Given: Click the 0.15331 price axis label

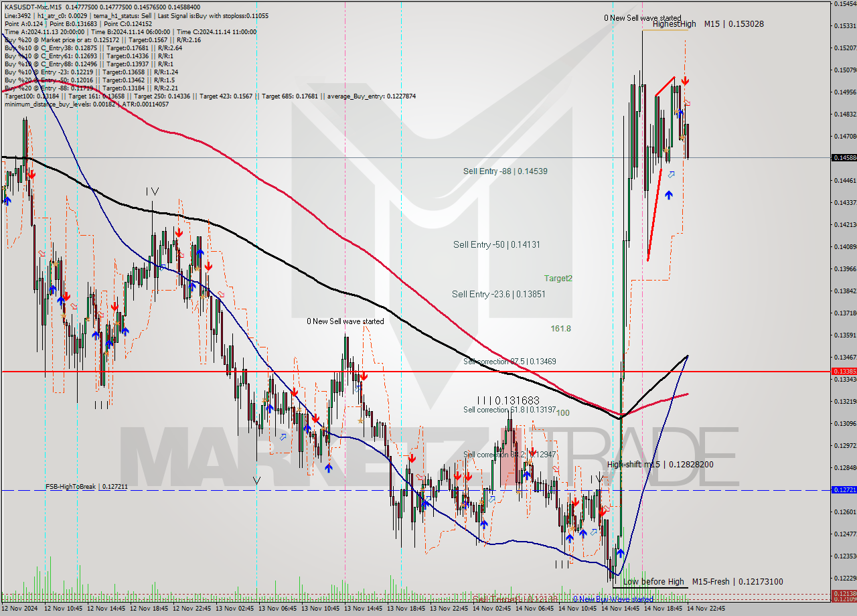Looking at the screenshot, I should tap(845, 26).
